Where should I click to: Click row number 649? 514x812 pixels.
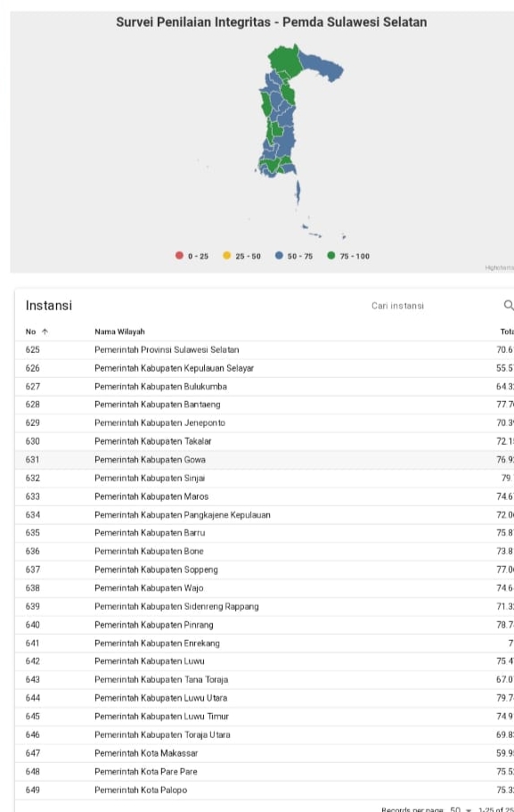pyautogui.click(x=33, y=790)
